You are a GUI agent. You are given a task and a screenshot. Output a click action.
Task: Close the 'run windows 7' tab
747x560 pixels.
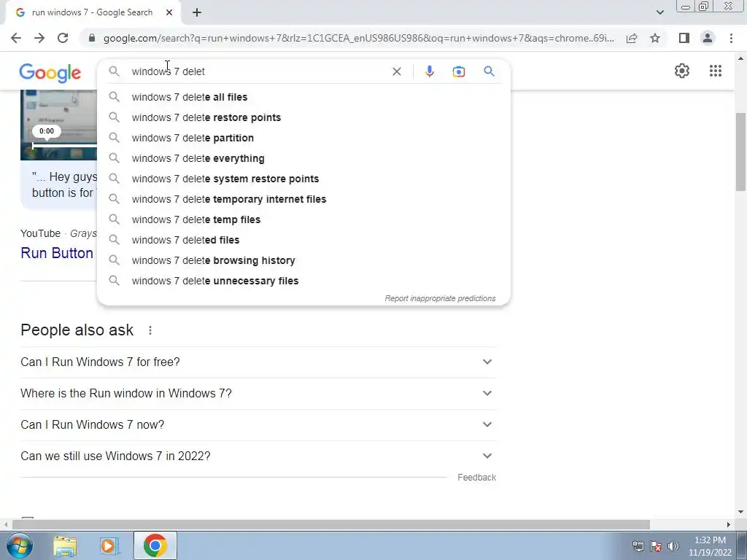169,12
